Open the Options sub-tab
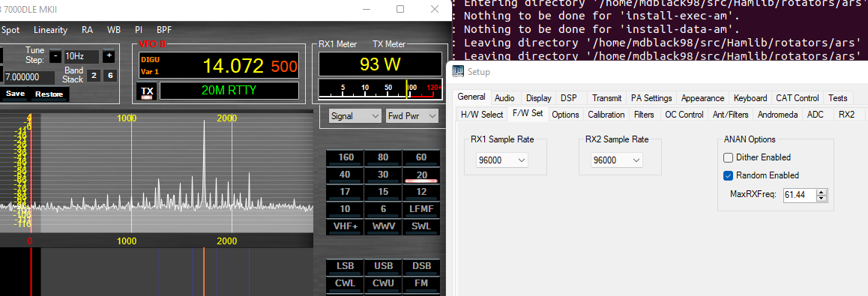The width and height of the screenshot is (868, 296). pyautogui.click(x=565, y=115)
